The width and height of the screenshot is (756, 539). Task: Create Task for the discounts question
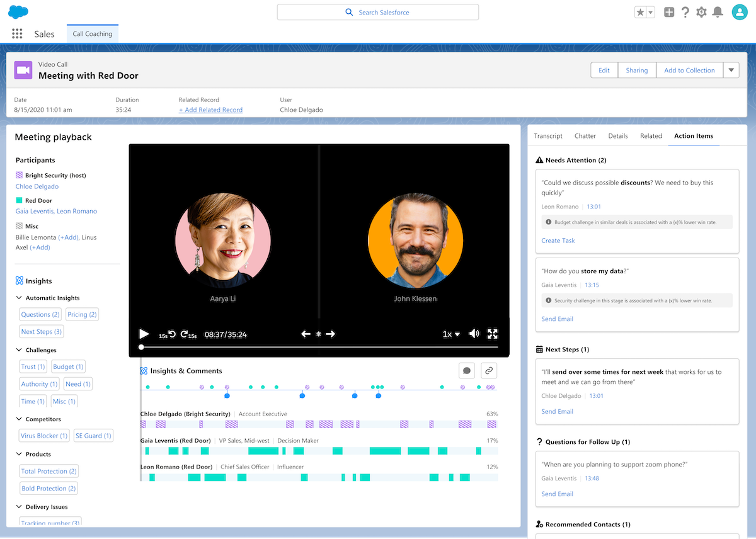pyautogui.click(x=558, y=241)
